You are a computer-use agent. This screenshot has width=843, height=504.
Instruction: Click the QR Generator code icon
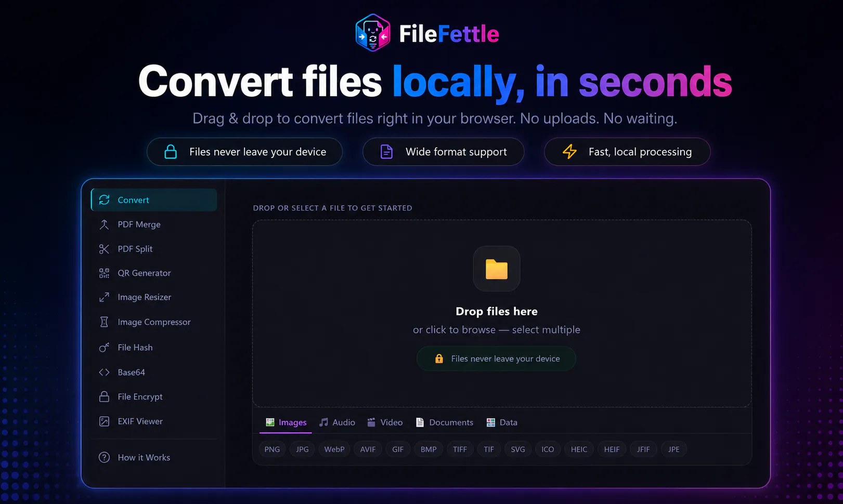[x=104, y=273]
